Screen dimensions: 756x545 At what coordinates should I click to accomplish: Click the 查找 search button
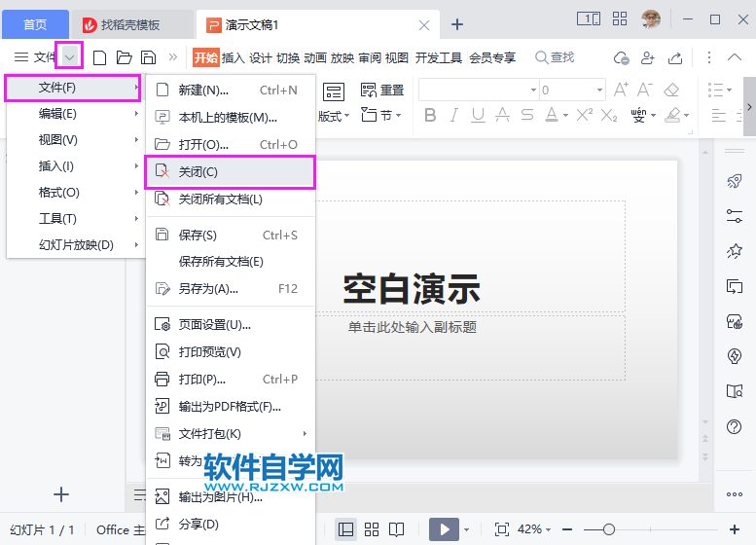coord(555,57)
